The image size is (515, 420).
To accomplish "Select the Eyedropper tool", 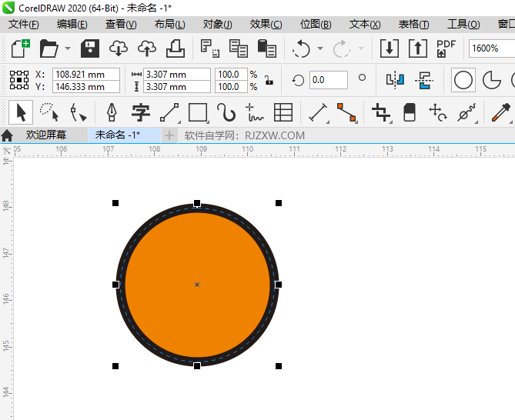I will coord(501,112).
